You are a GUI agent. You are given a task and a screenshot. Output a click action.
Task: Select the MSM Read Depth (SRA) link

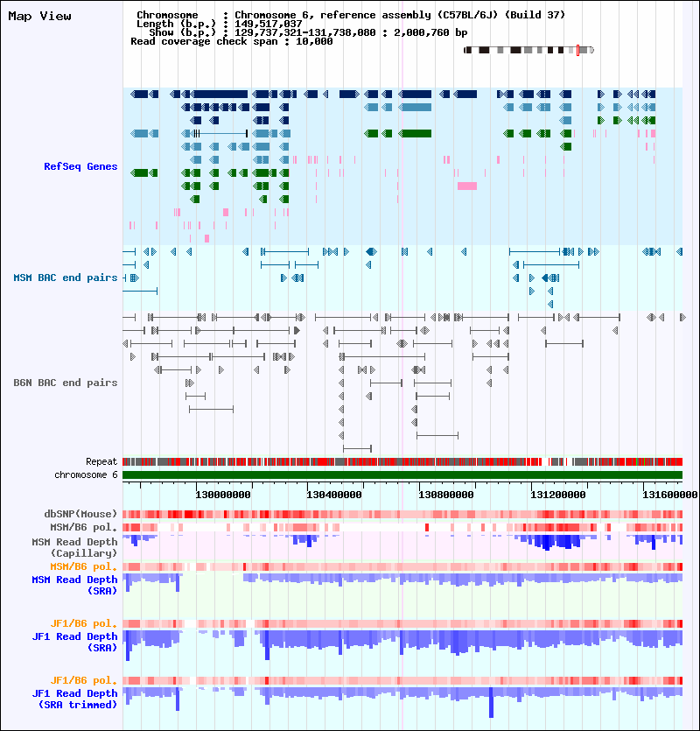(74, 585)
